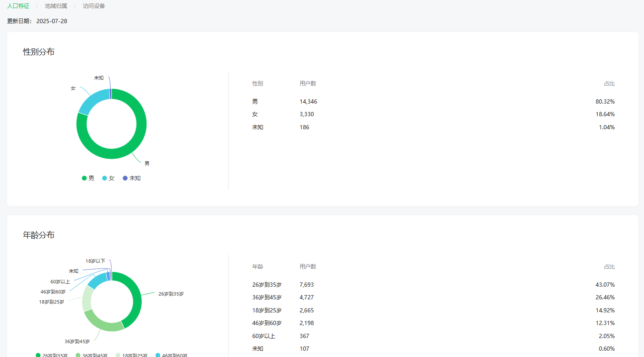Open the 访问设备 tab
Image resolution: width=644 pixels, height=357 pixels.
click(94, 6)
